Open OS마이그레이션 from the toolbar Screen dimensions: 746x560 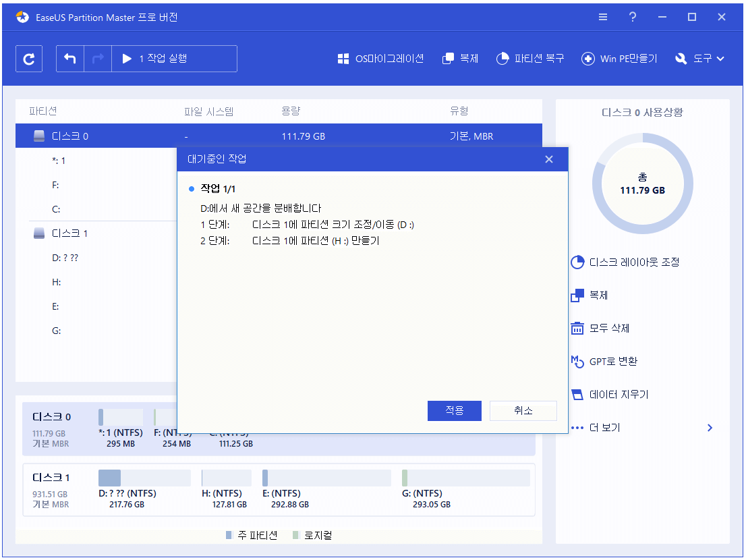pyautogui.click(x=381, y=59)
